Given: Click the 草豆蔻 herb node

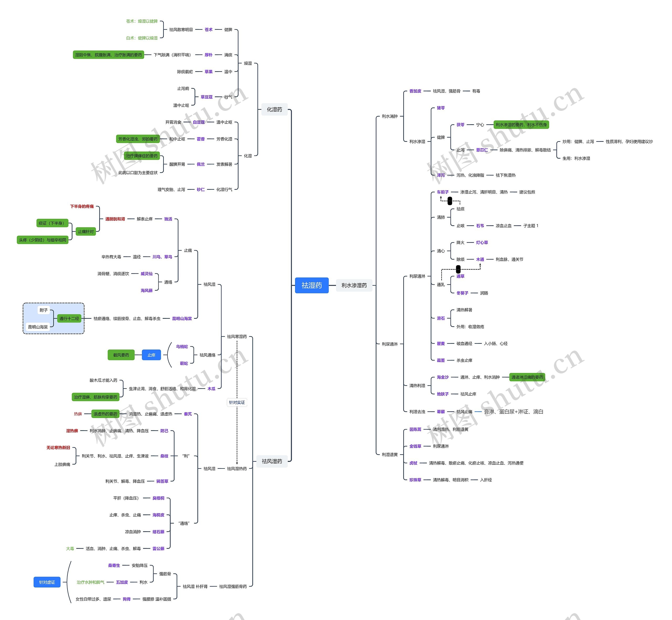Looking at the screenshot, I should [x=207, y=97].
